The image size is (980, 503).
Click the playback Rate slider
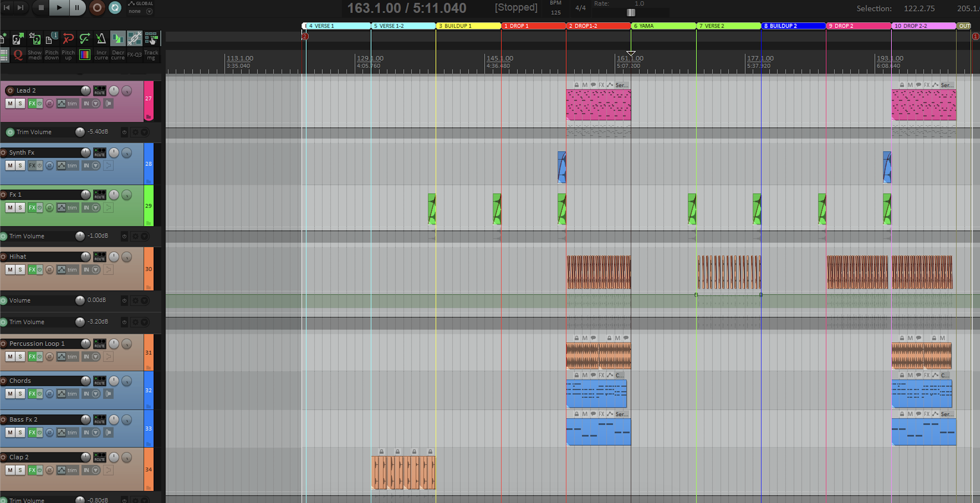pyautogui.click(x=631, y=13)
